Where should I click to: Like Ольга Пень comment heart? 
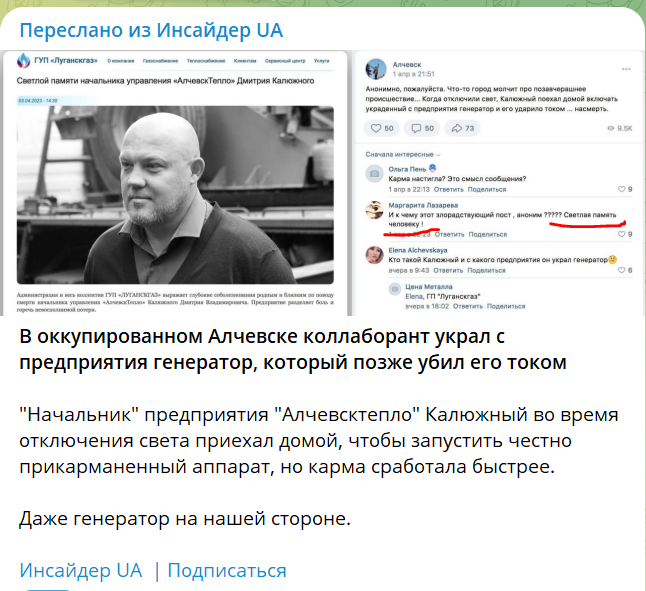point(622,189)
